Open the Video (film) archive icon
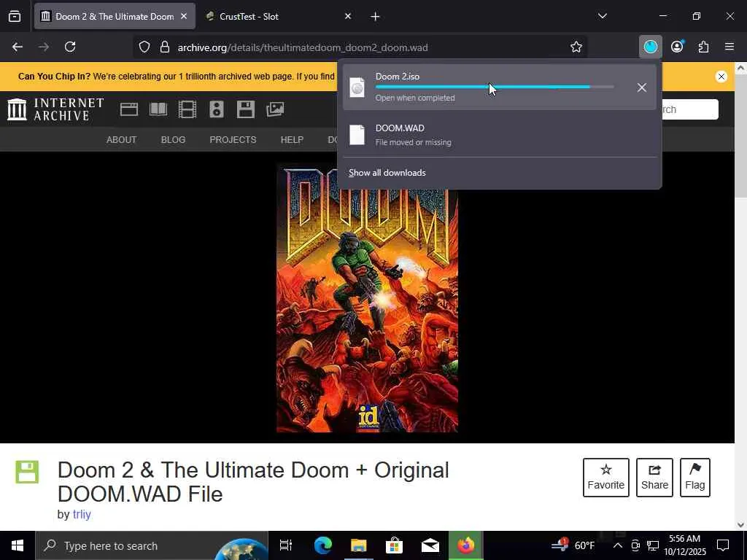 point(187,109)
